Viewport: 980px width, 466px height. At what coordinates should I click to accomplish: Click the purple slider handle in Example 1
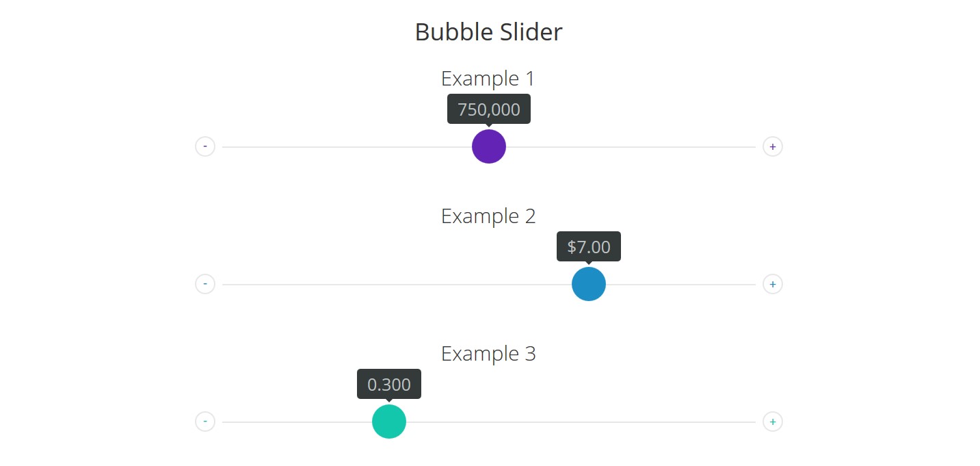point(489,146)
